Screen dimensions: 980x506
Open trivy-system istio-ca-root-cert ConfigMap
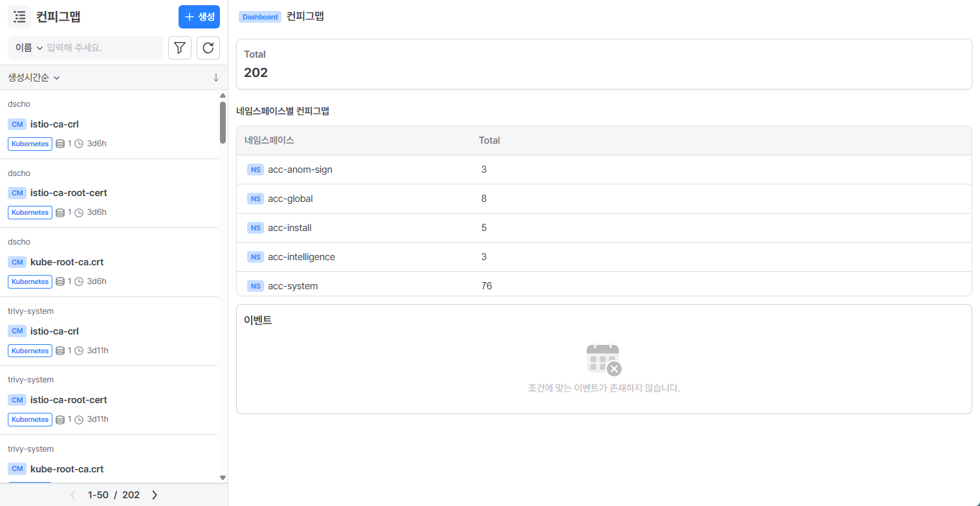pyautogui.click(x=109, y=400)
